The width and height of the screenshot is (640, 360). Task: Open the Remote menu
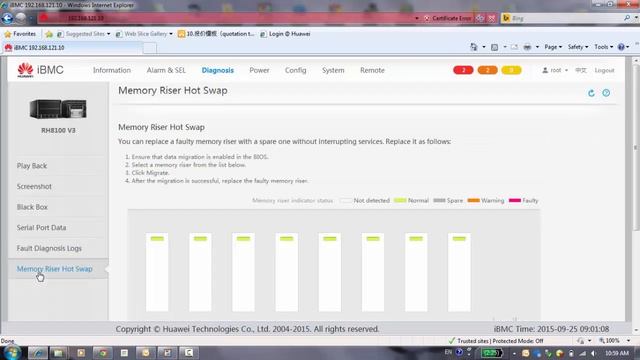(x=372, y=70)
